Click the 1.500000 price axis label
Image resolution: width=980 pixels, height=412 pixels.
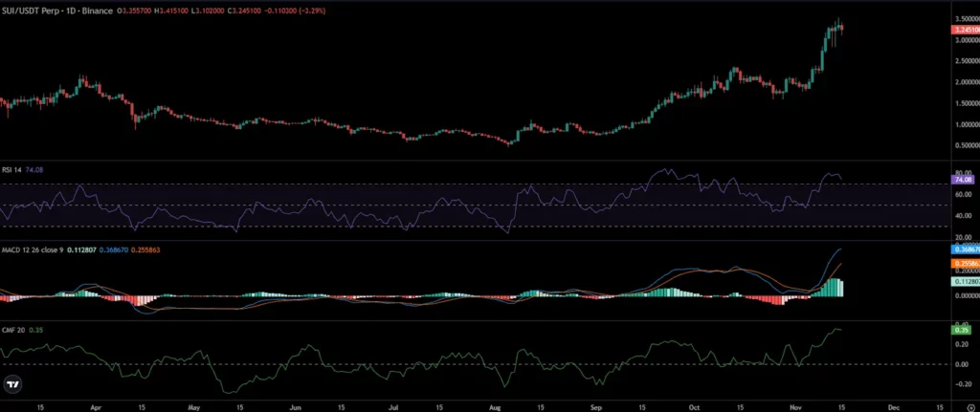(967, 103)
